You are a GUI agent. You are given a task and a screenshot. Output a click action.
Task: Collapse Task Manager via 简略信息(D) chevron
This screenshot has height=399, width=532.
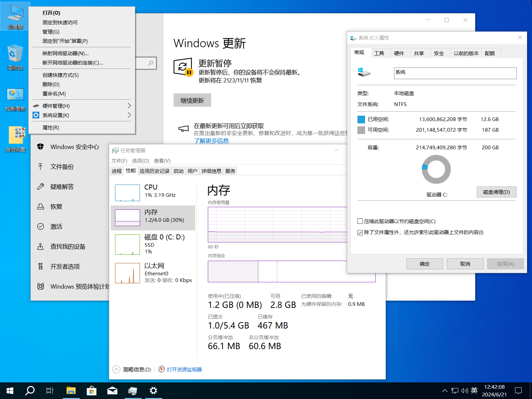click(x=116, y=369)
